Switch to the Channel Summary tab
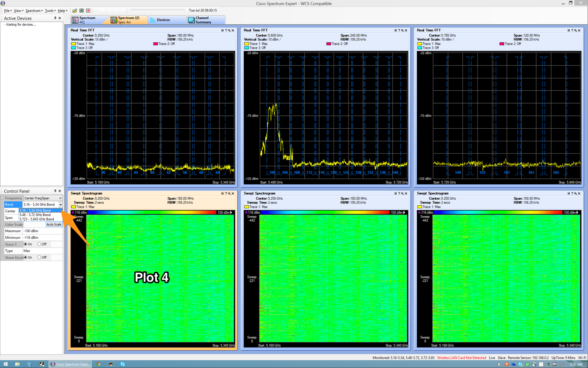Image resolution: width=588 pixels, height=368 pixels. [x=206, y=20]
